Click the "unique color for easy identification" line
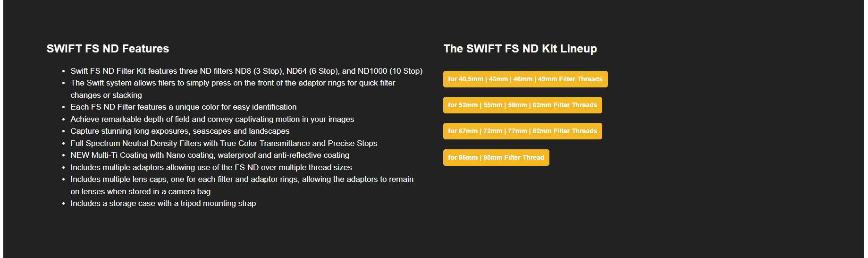 (184, 107)
